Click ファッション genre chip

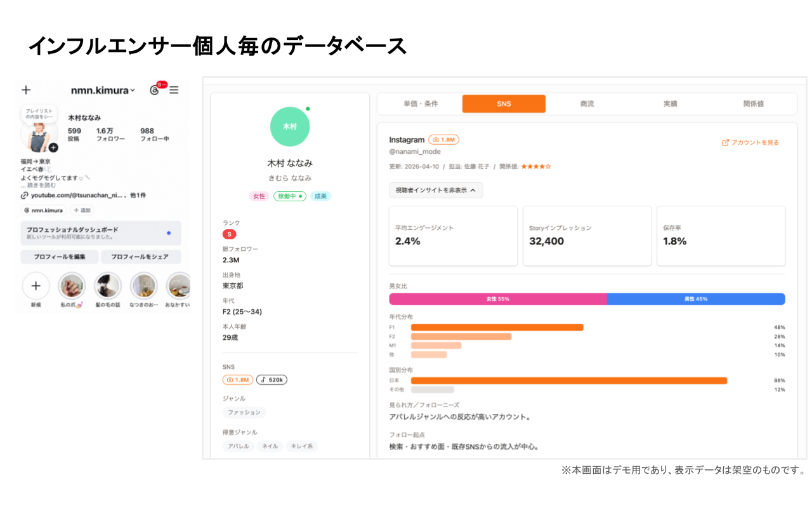pos(244,413)
